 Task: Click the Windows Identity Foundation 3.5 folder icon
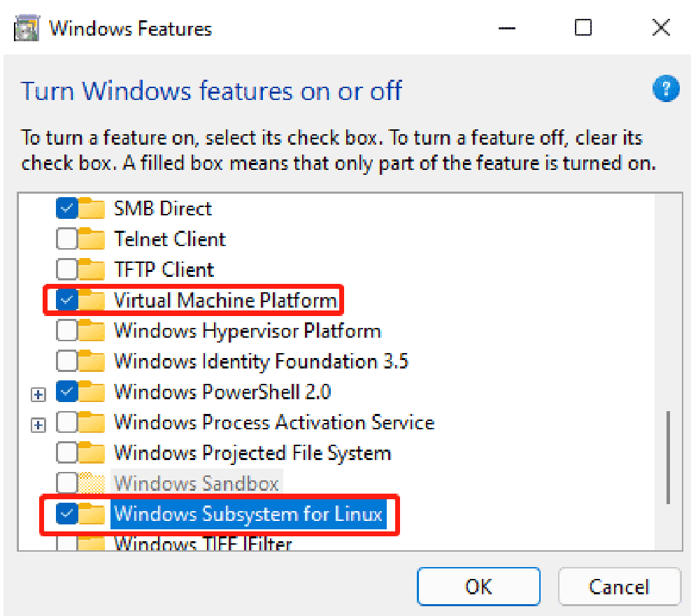91,361
